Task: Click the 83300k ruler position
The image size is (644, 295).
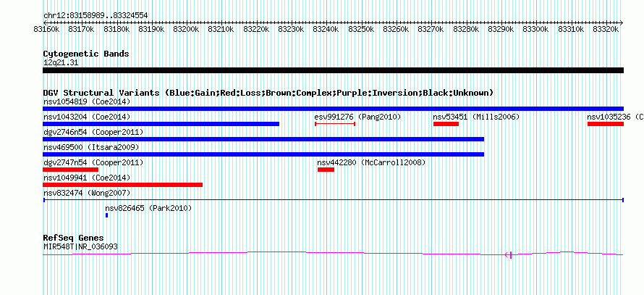Action: pyautogui.click(x=535, y=29)
